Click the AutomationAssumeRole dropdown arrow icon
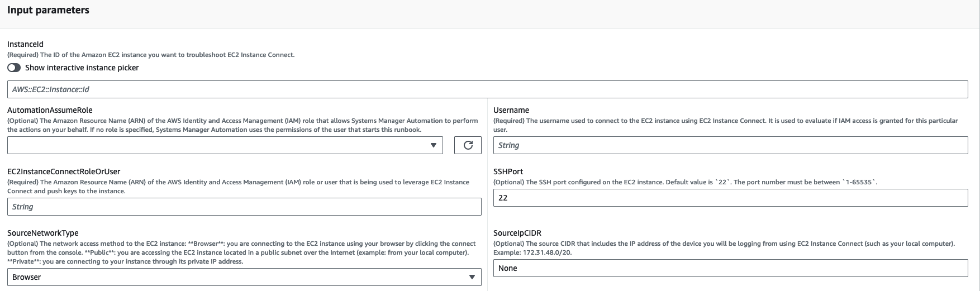The width and height of the screenshot is (980, 291). (x=433, y=145)
